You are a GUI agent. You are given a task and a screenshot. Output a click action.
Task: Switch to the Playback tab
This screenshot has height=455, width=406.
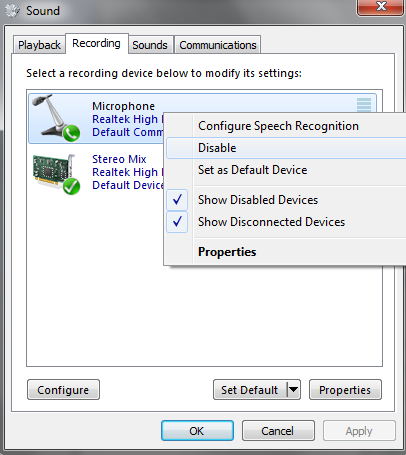(x=39, y=45)
